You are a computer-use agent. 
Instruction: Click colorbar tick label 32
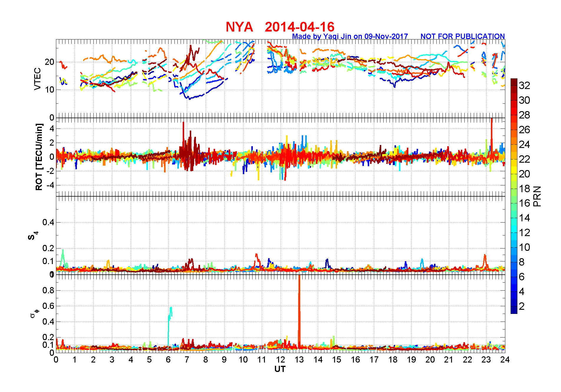[x=524, y=85]
